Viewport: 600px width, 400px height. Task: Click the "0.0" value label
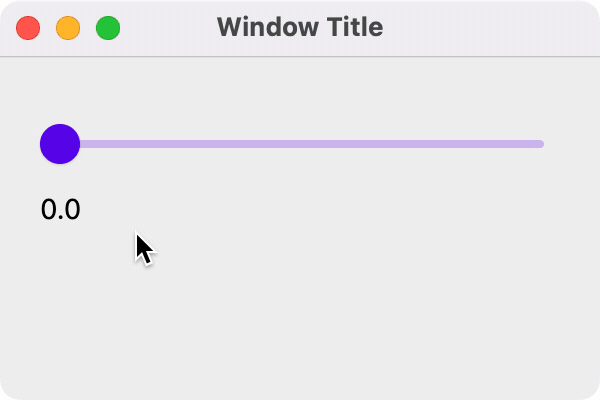tap(60, 210)
